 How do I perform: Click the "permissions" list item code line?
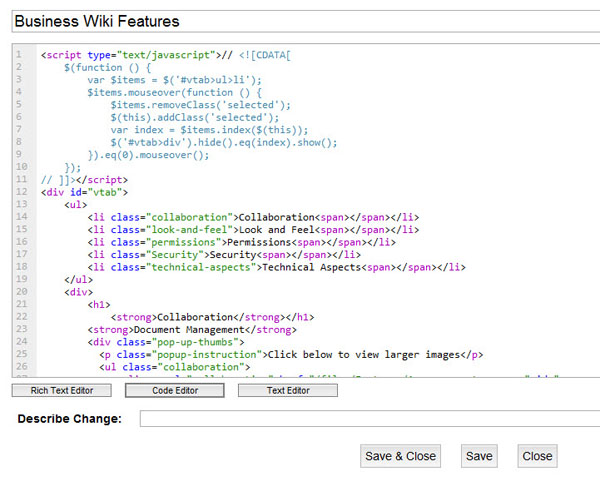pos(241,242)
